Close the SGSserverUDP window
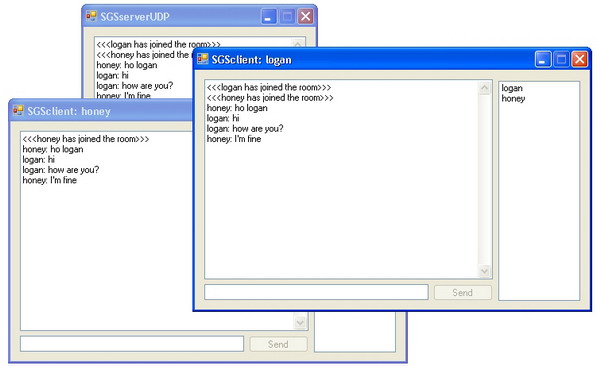 pos(305,16)
